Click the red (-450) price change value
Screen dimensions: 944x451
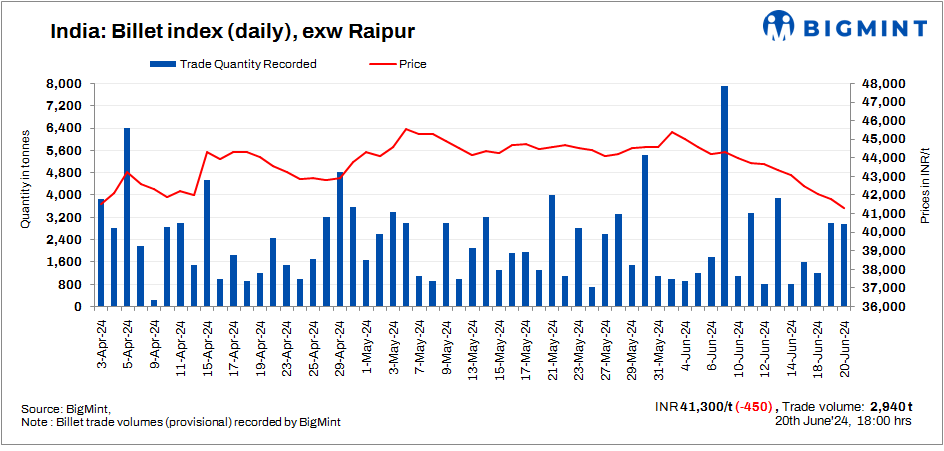[x=746, y=407]
